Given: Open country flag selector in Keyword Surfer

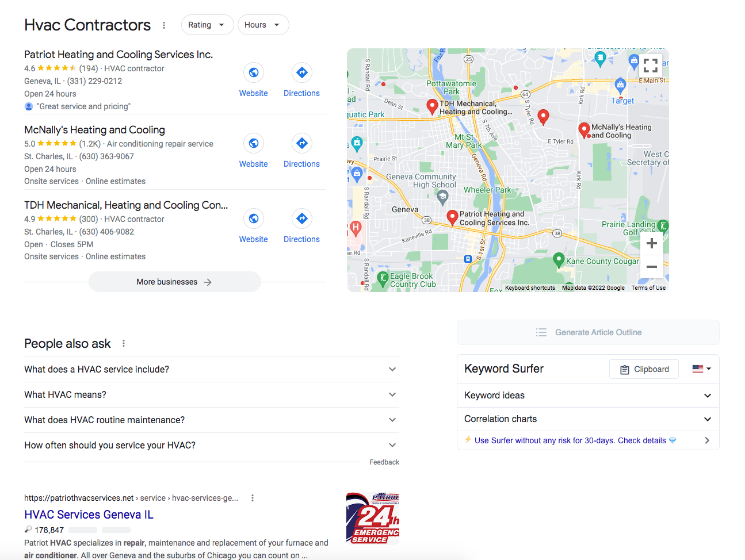Looking at the screenshot, I should click(x=702, y=369).
